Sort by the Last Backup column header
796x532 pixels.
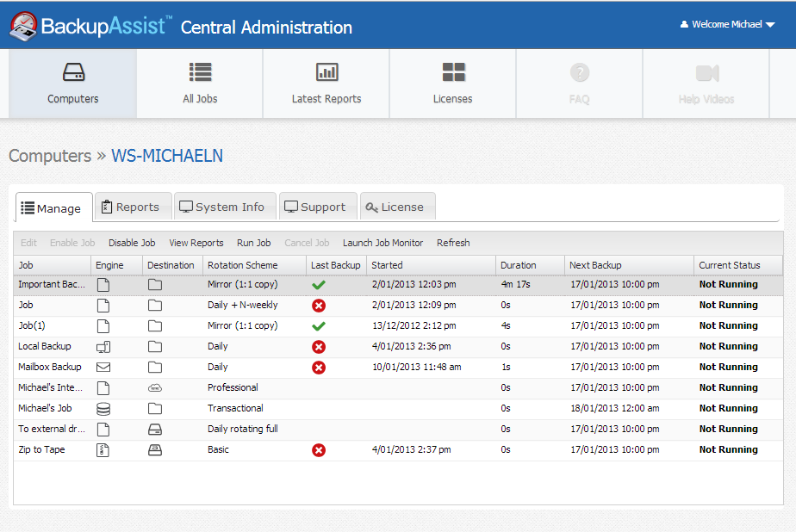pos(336,265)
